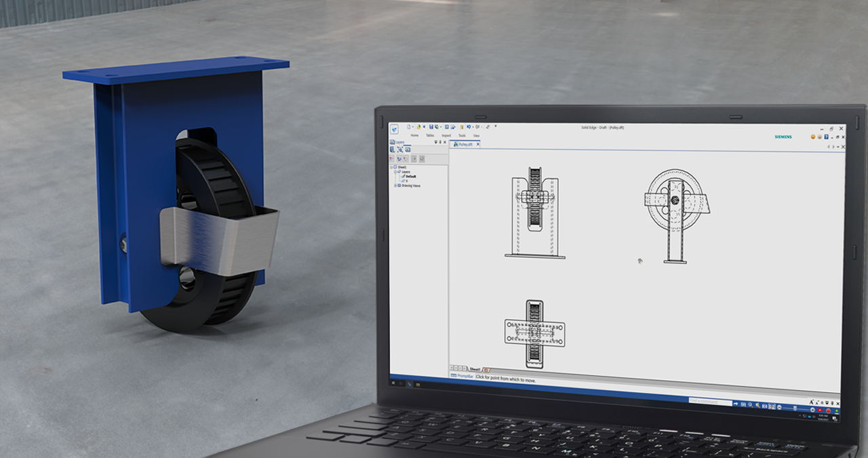Select the Solid Edge application button
868x458 pixels.
click(395, 129)
